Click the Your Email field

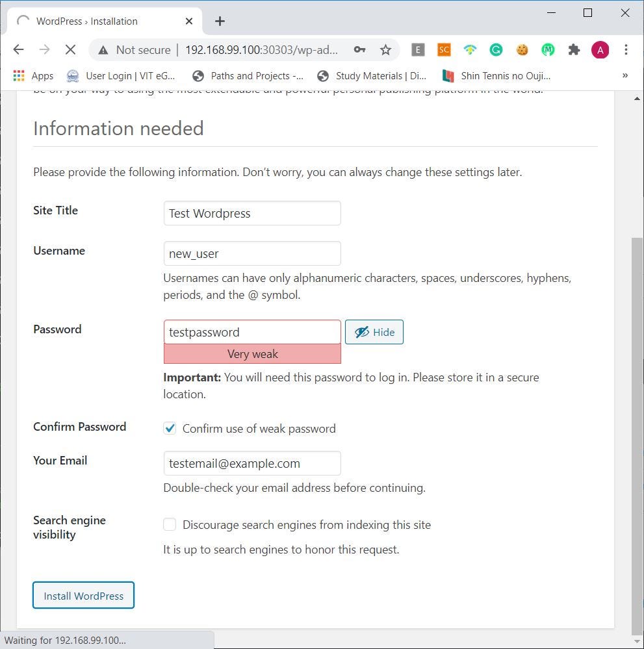point(252,463)
